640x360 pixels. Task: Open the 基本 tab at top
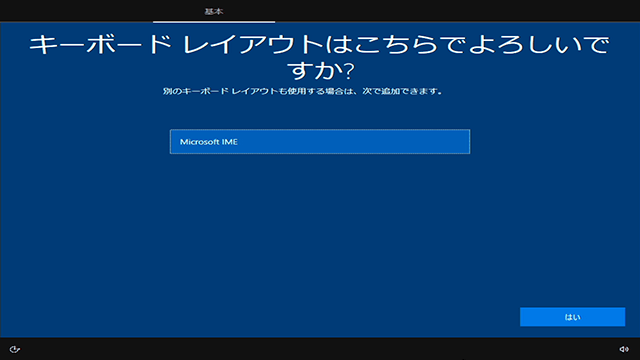click(214, 11)
